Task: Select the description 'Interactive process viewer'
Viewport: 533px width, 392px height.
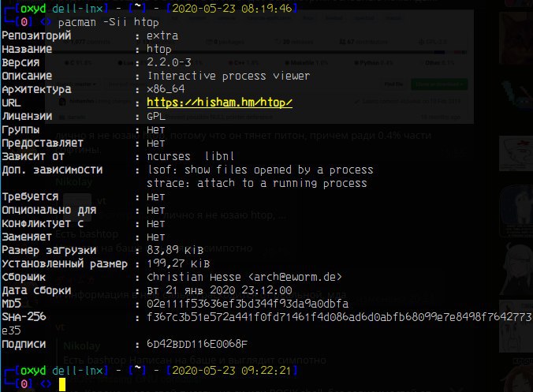Action: pyautogui.click(x=229, y=76)
